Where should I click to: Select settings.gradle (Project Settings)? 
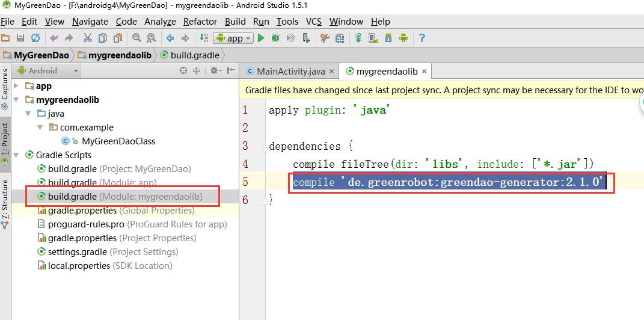(x=113, y=252)
